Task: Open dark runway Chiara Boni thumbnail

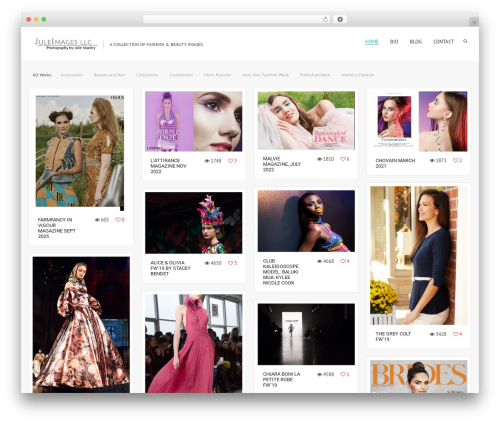Action: 306,334
